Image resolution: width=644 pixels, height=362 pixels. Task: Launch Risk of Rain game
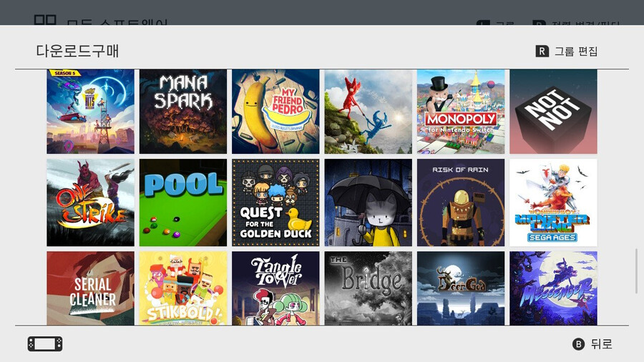tap(461, 202)
